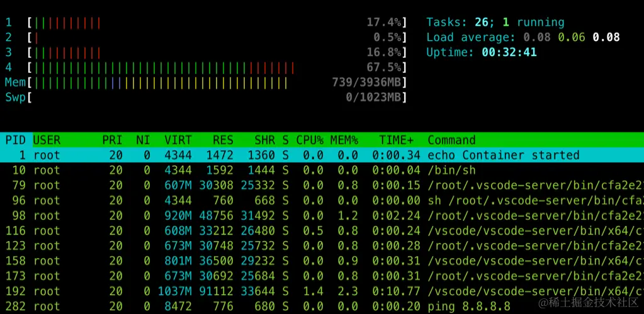
Task: Sort processes by CPU% header
Action: click(x=310, y=140)
